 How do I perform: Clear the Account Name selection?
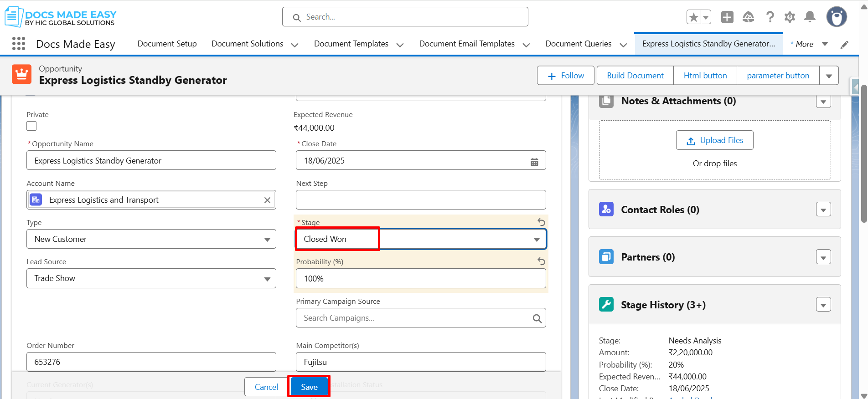267,200
